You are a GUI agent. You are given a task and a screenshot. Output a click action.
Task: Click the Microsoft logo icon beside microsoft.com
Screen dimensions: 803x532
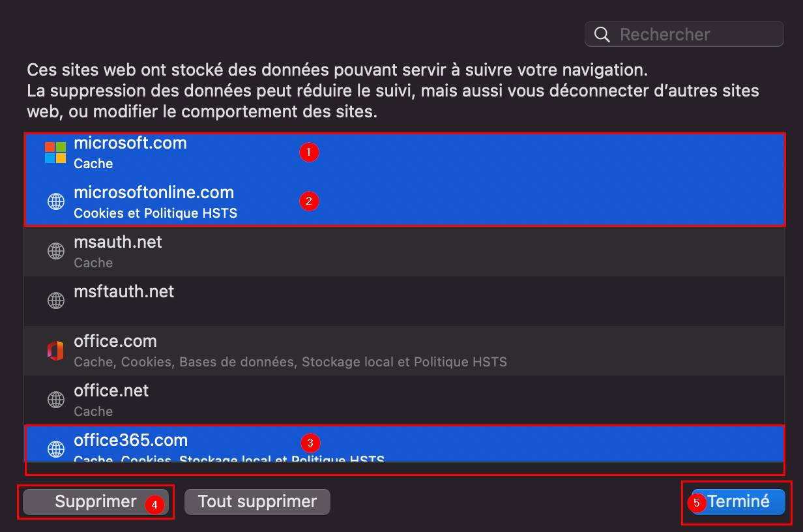55,153
